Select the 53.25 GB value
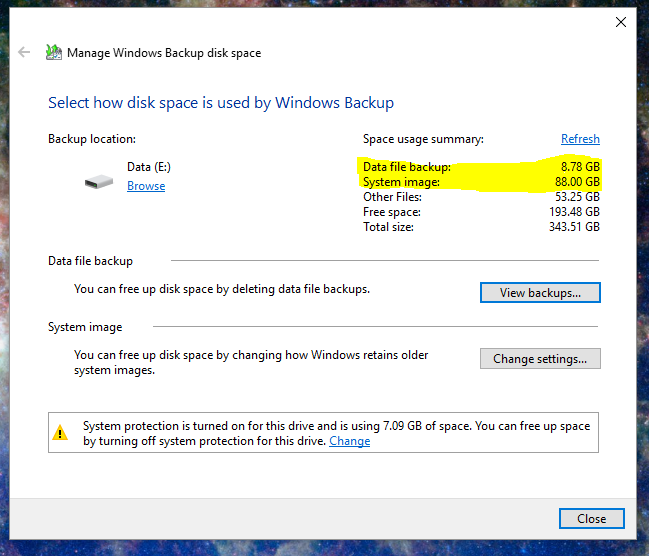Image resolution: width=649 pixels, height=556 pixels. pyautogui.click(x=577, y=197)
